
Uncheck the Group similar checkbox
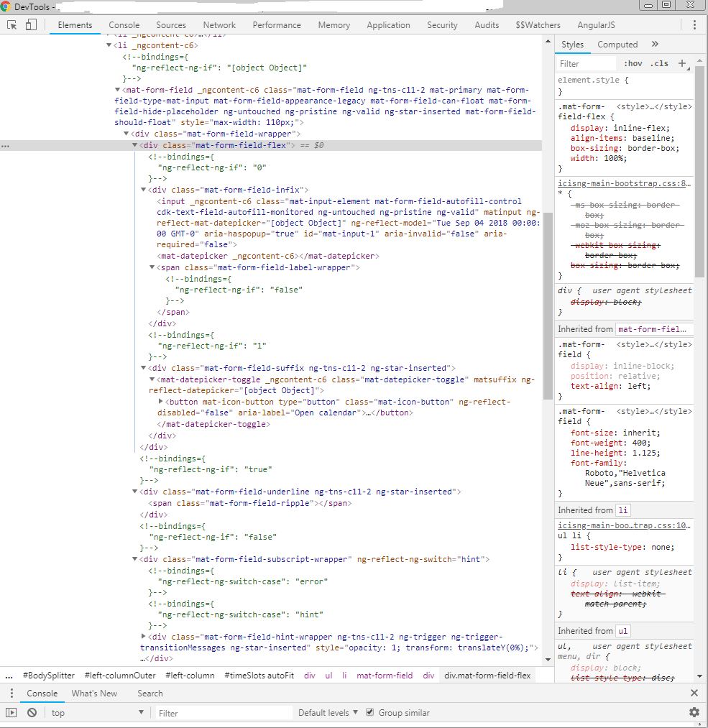tap(369, 711)
